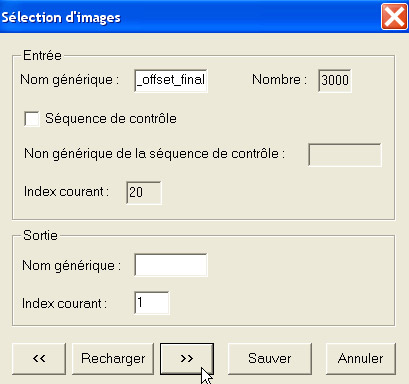
Task: Close the Sélection d'images dialog
Action: (394, 16)
